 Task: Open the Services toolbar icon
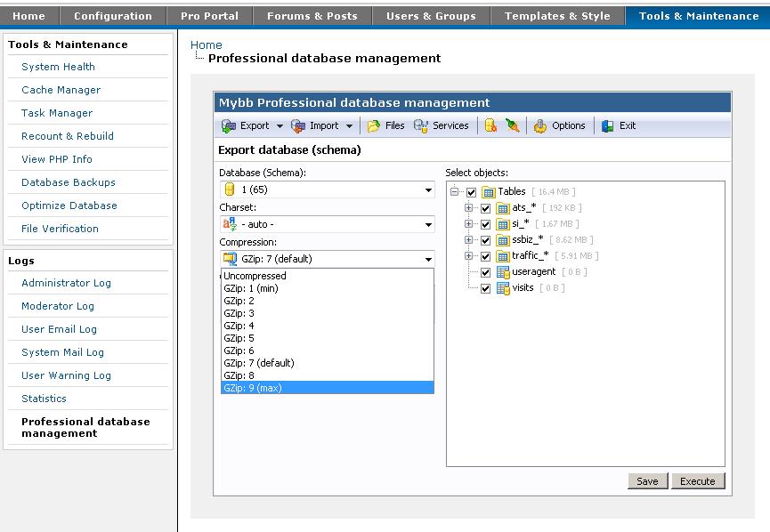coord(422,126)
